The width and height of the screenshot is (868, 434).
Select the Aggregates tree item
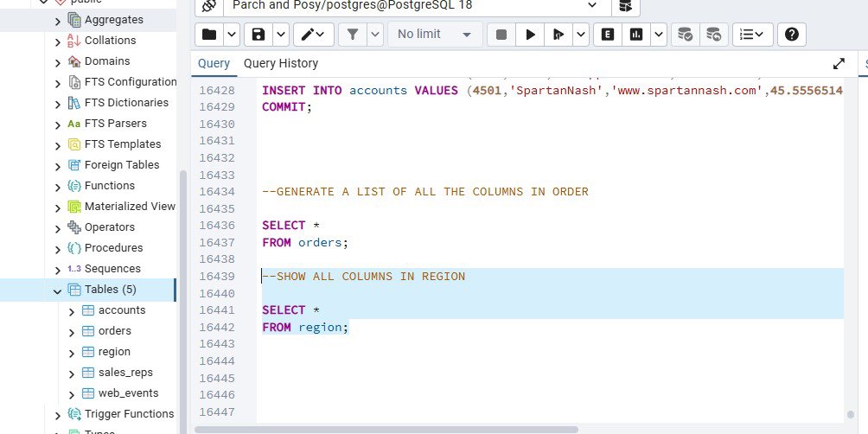pyautogui.click(x=113, y=20)
